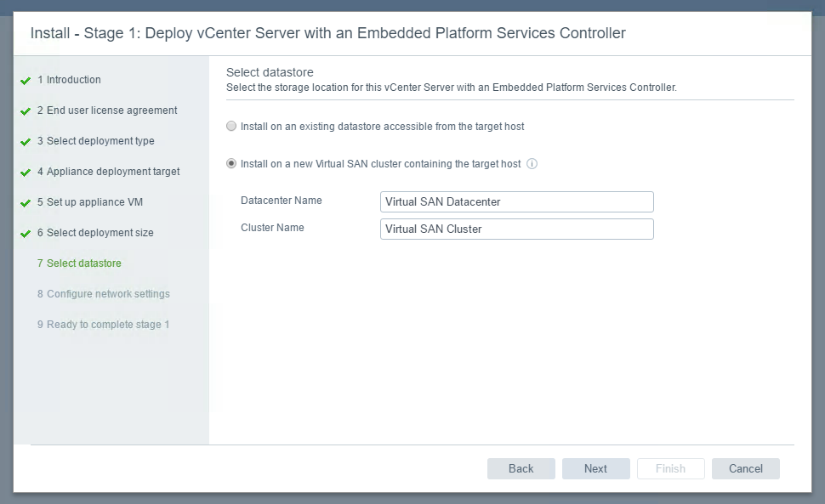Open step 3 Select deployment type
The image size is (825, 504).
96,141
